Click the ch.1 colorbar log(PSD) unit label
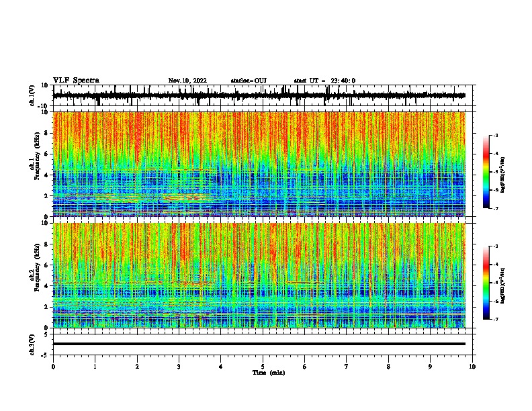The width and height of the screenshot is (532, 411). 503,175
